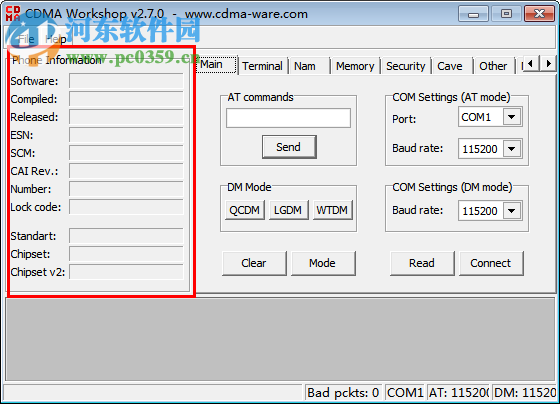The width and height of the screenshot is (560, 404).
Task: Click the Compiled info field
Action: point(126,99)
